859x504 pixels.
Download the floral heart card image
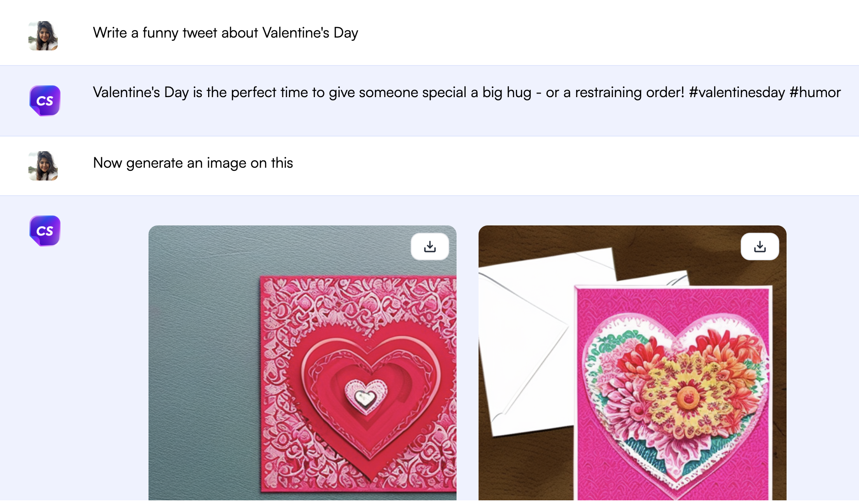click(x=760, y=247)
